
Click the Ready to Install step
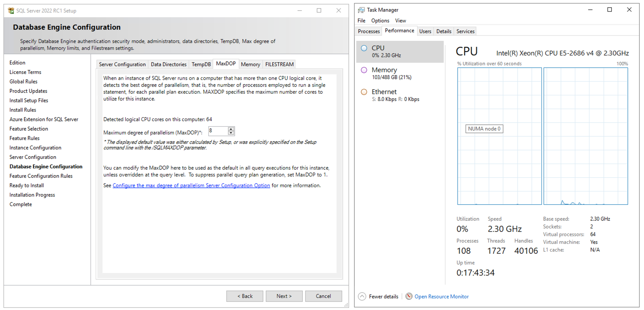point(27,185)
